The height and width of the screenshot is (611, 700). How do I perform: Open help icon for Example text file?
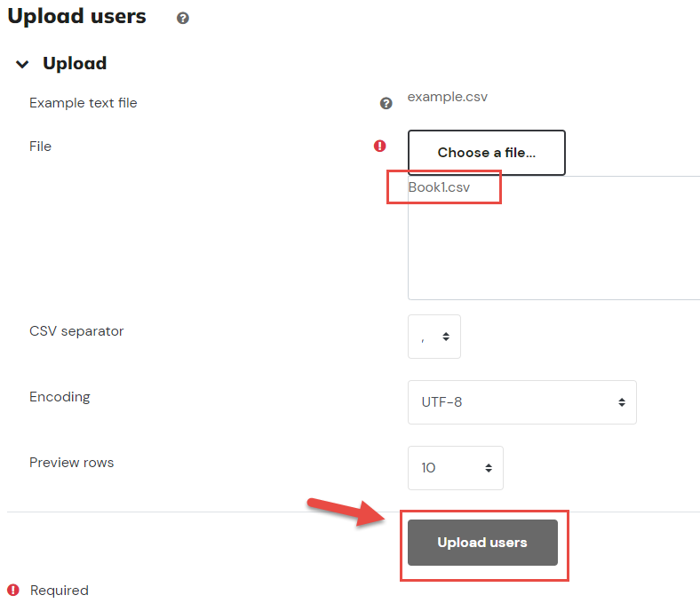[386, 104]
